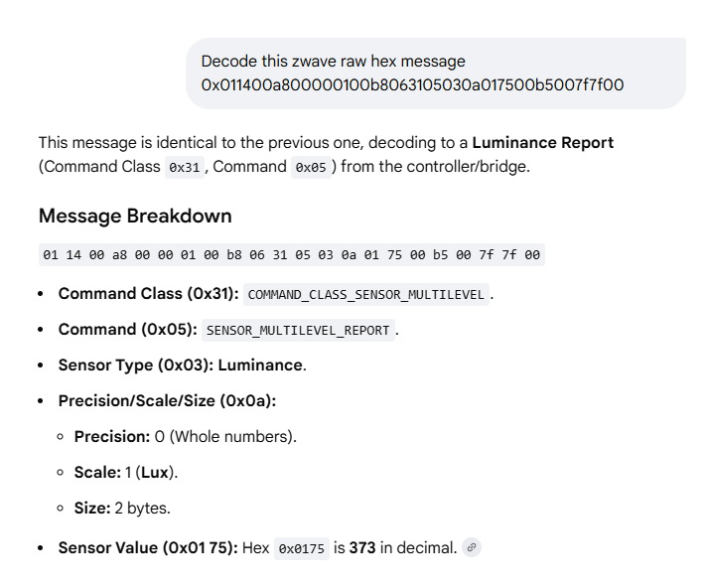Viewport: 707px width, 588px height.
Task: Click the COMMAND_CLASS_SENSOR_MULTILEVEL code chip
Action: 366,294
